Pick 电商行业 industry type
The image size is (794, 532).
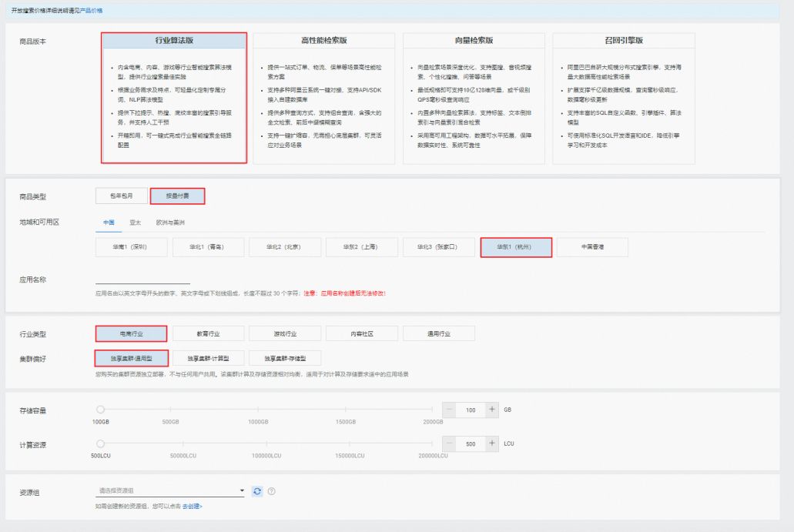point(131,333)
